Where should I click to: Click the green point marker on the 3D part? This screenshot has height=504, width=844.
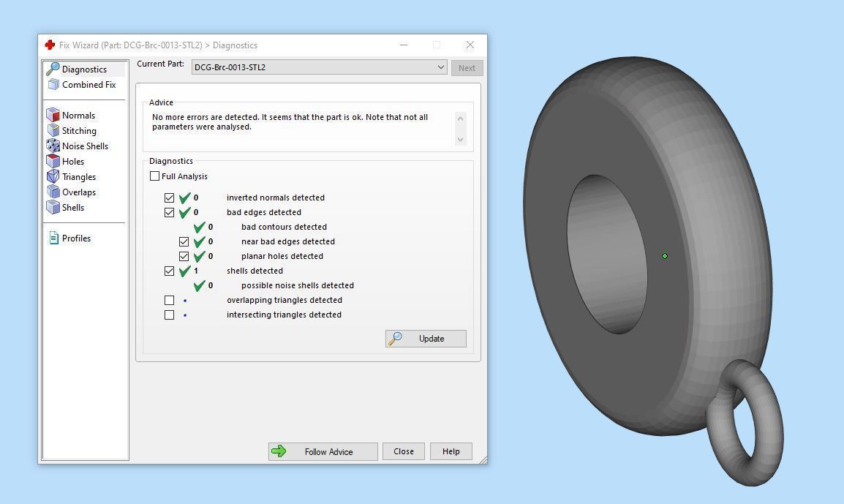(x=665, y=256)
